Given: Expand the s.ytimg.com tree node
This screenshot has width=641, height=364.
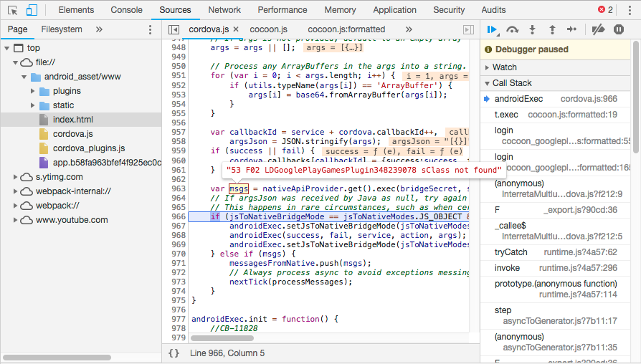Looking at the screenshot, I should [x=16, y=177].
